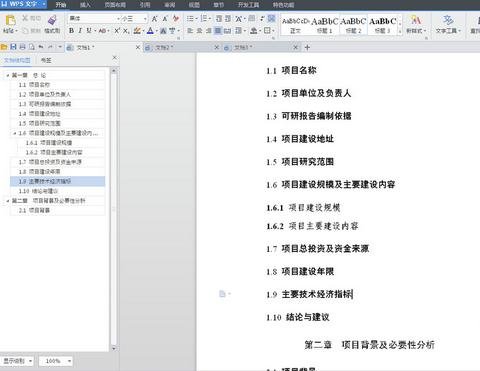Viewport: 480px width, 371px height.
Task: Click the Copy icon below Cut
Action: pyautogui.click(x=25, y=31)
